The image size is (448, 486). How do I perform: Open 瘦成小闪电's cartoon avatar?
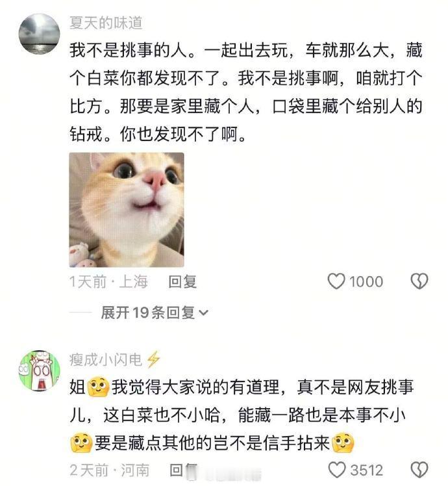(x=40, y=371)
